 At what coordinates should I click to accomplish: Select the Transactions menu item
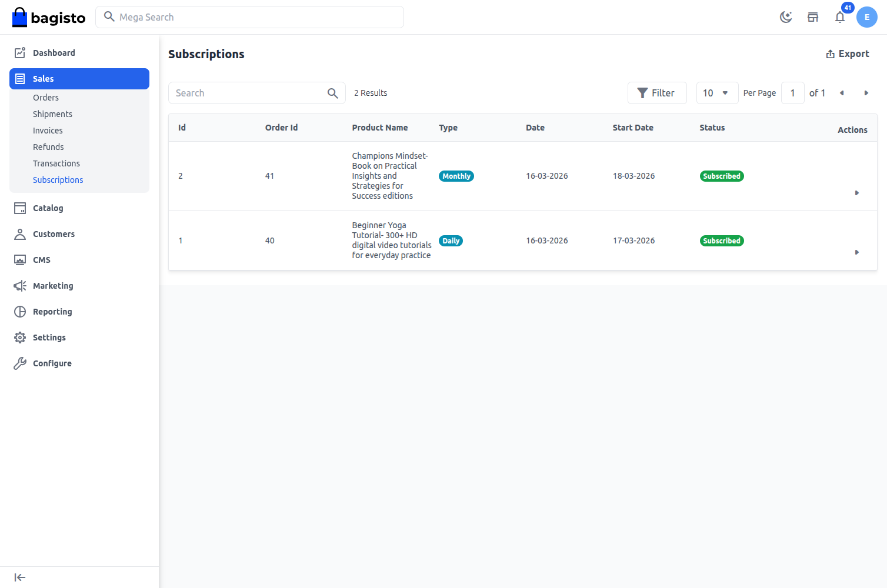56,163
